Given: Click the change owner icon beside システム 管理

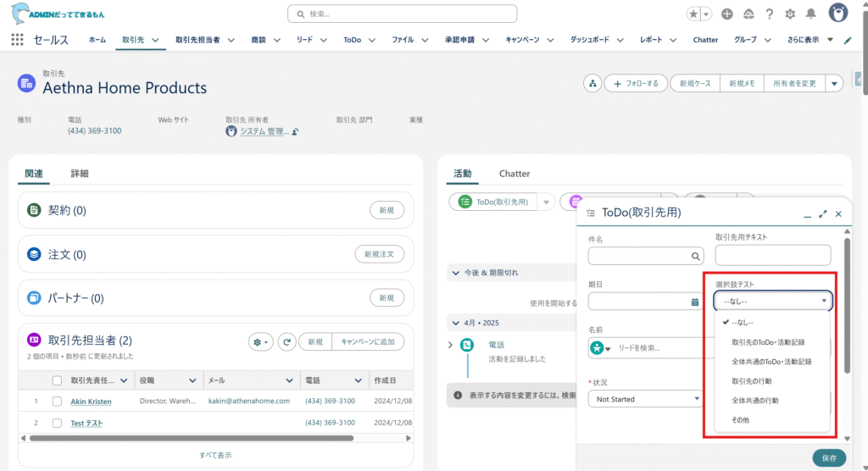Looking at the screenshot, I should click(296, 131).
